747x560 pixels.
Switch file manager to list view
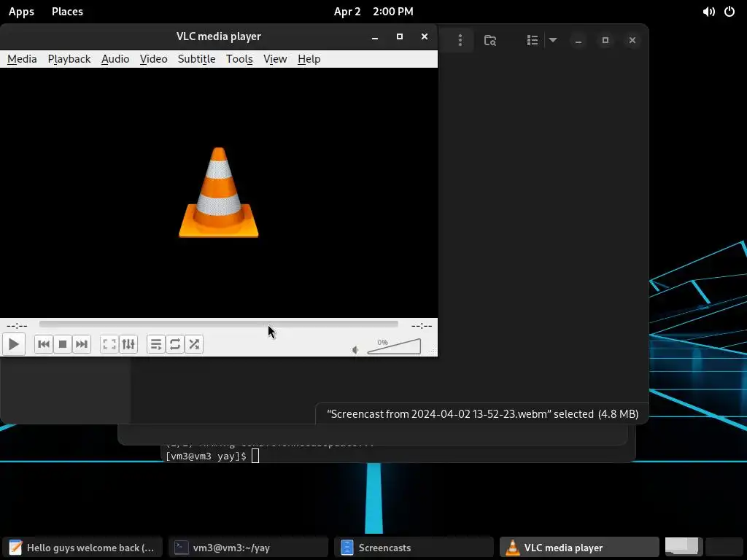point(532,40)
